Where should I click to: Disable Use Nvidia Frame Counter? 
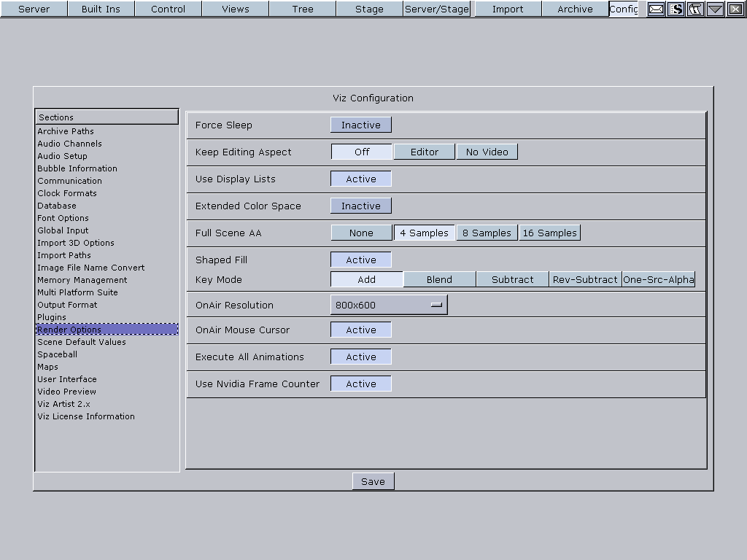[x=360, y=383]
